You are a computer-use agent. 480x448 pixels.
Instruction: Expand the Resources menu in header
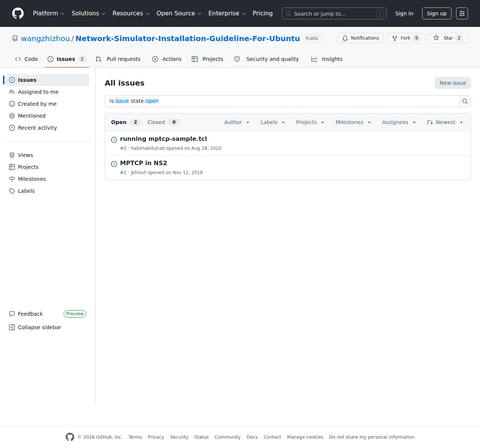(131, 13)
